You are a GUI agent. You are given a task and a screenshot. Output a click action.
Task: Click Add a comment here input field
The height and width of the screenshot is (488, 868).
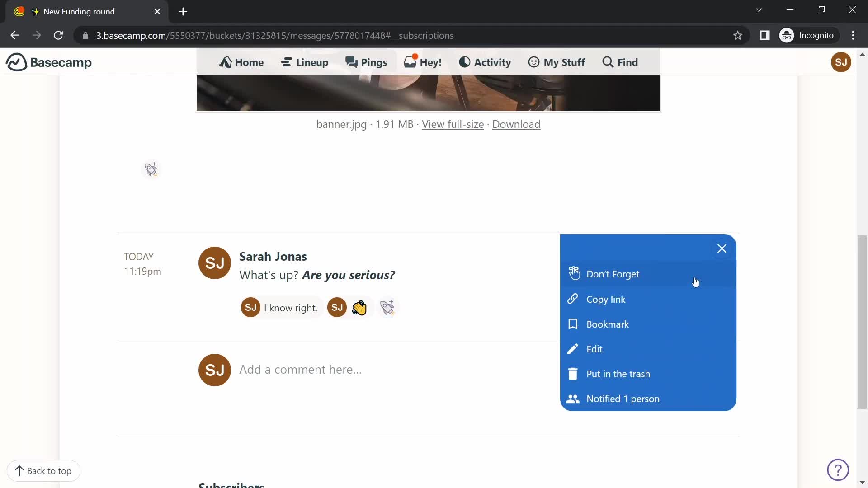click(x=301, y=369)
